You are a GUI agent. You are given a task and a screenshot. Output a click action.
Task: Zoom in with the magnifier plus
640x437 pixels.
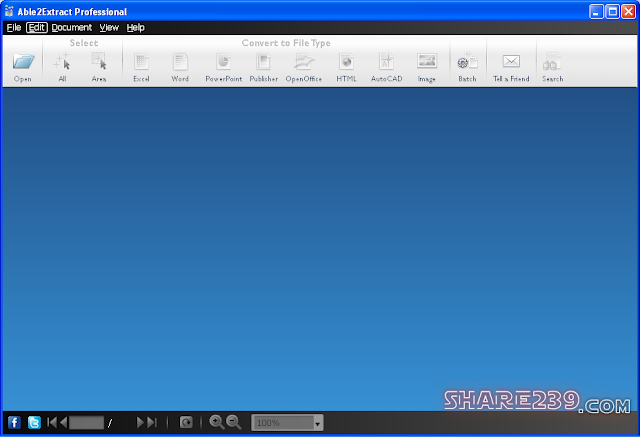[x=217, y=422]
